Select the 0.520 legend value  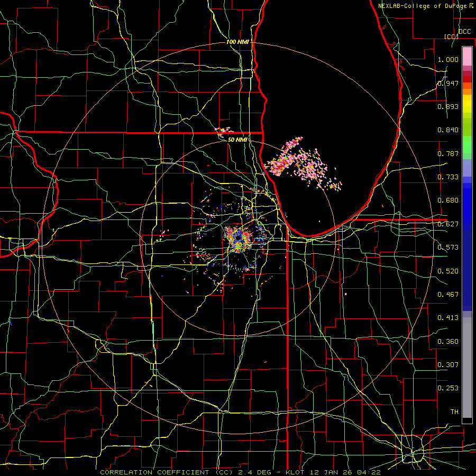pos(448,271)
